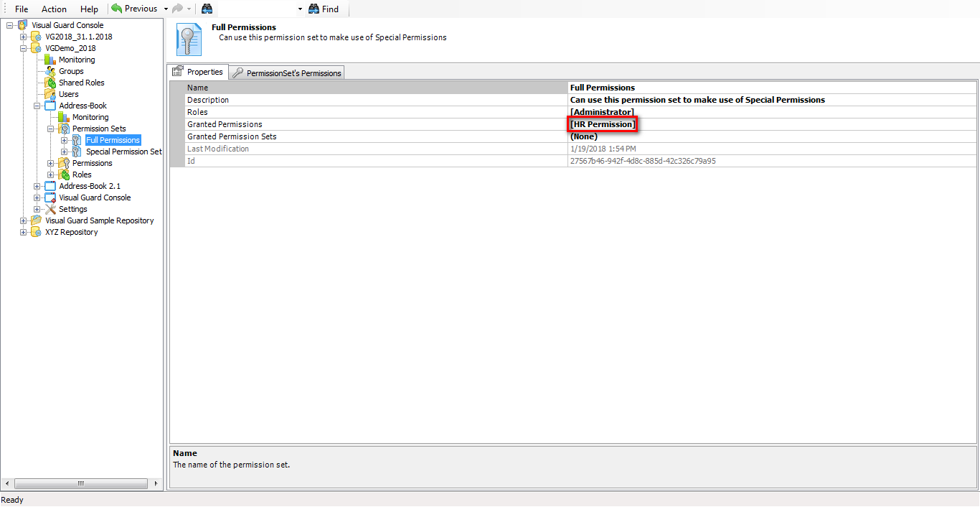Expand the XYZ Repository node
Screen dimensions: 980x507
coord(23,231)
